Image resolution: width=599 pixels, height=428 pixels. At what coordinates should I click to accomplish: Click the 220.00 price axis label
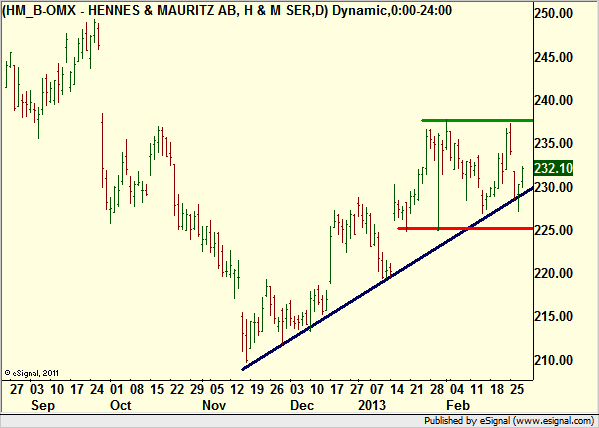coord(554,274)
